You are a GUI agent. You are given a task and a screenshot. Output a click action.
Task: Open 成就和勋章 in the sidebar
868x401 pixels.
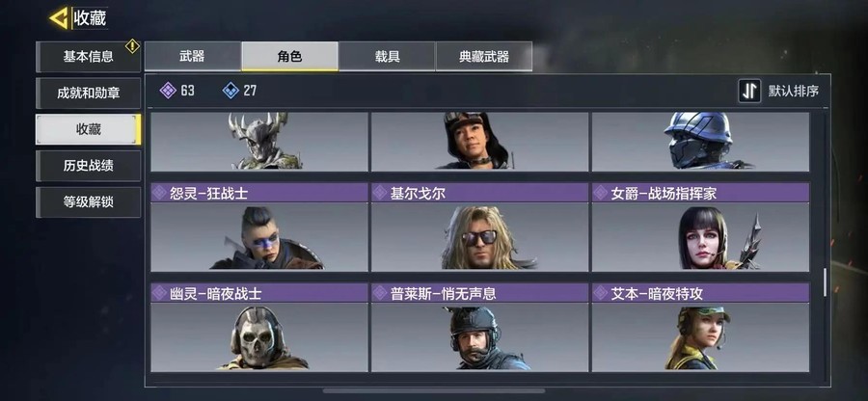point(89,93)
